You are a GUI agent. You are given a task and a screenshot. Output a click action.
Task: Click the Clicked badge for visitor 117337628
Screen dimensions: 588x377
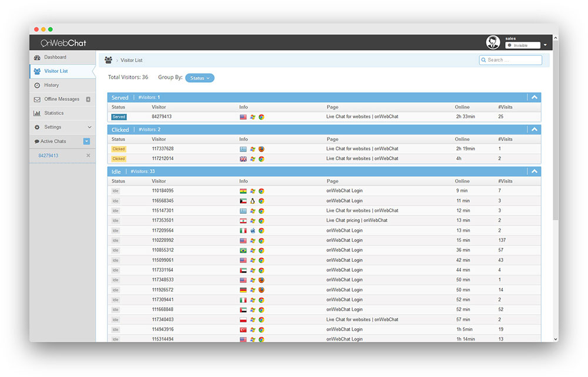click(x=119, y=149)
